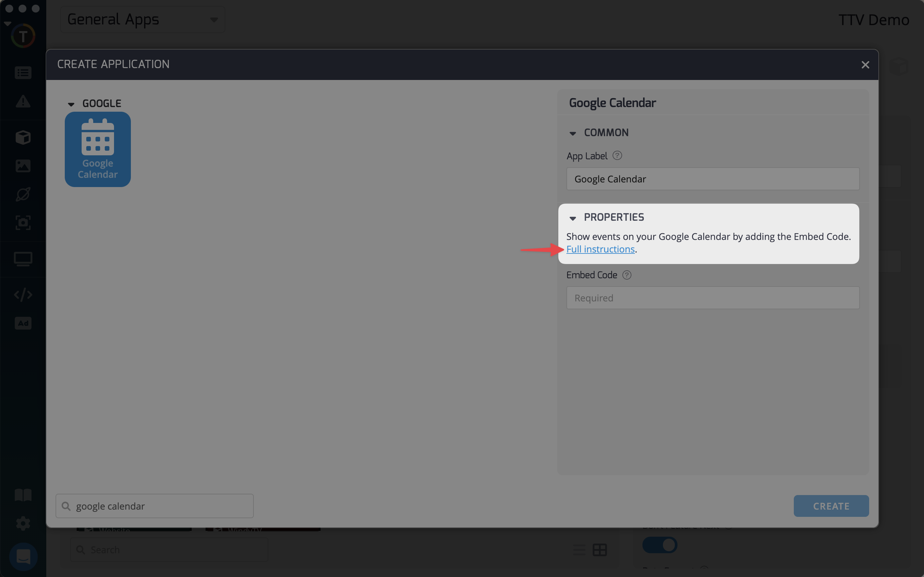
Task: Click the Full instructions link
Action: click(600, 249)
